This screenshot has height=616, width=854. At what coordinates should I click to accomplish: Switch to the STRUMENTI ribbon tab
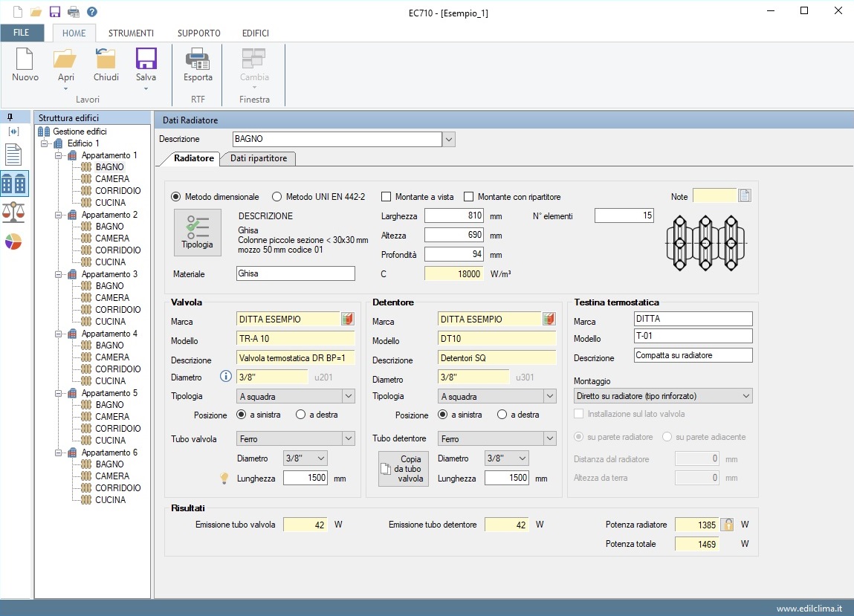click(x=132, y=33)
